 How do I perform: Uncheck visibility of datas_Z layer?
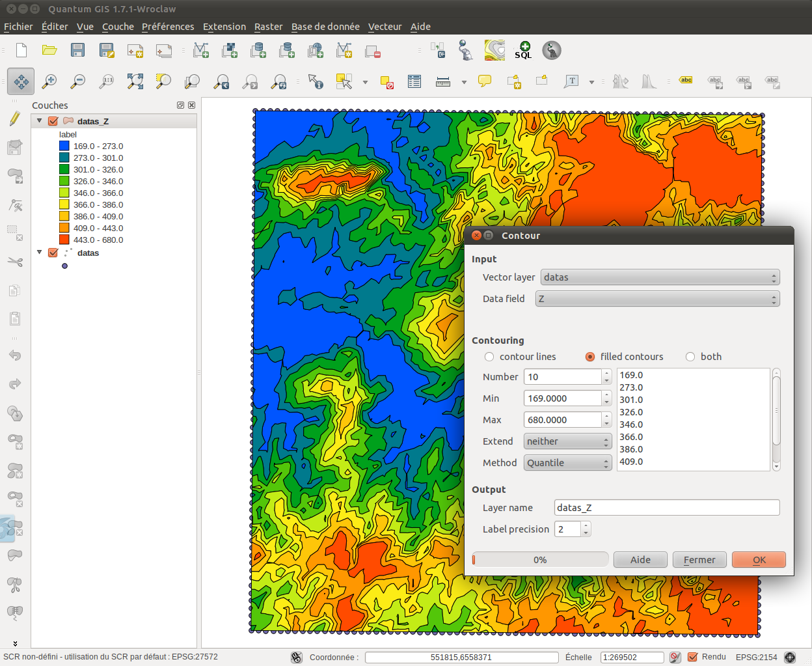tap(53, 121)
